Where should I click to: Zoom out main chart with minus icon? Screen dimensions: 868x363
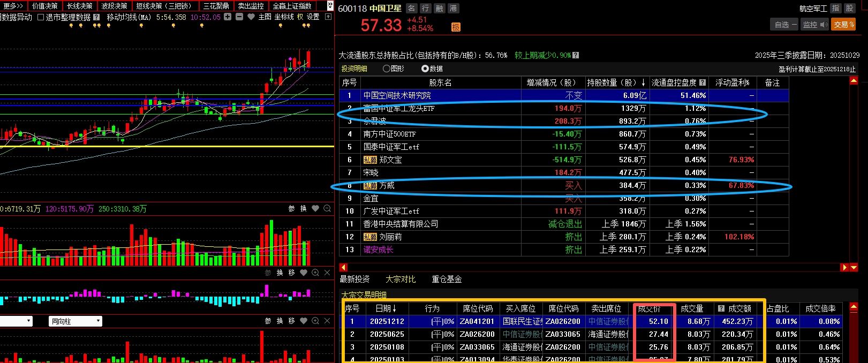click(239, 17)
